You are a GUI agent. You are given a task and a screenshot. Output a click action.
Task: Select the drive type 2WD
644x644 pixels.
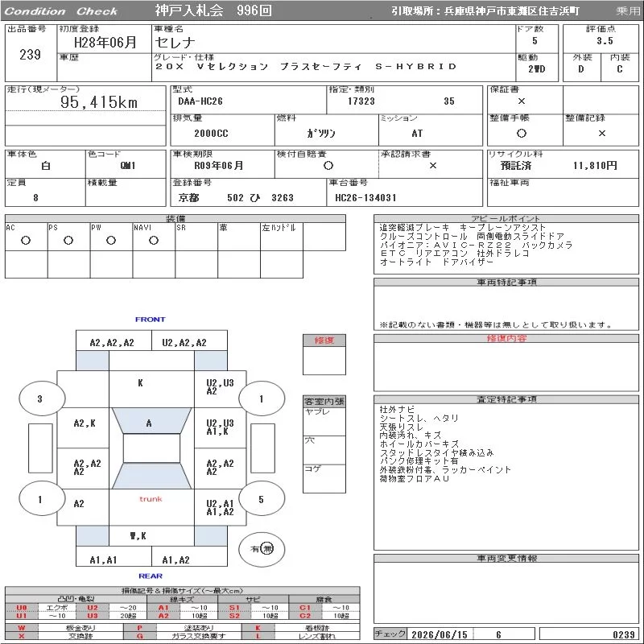tap(536, 69)
